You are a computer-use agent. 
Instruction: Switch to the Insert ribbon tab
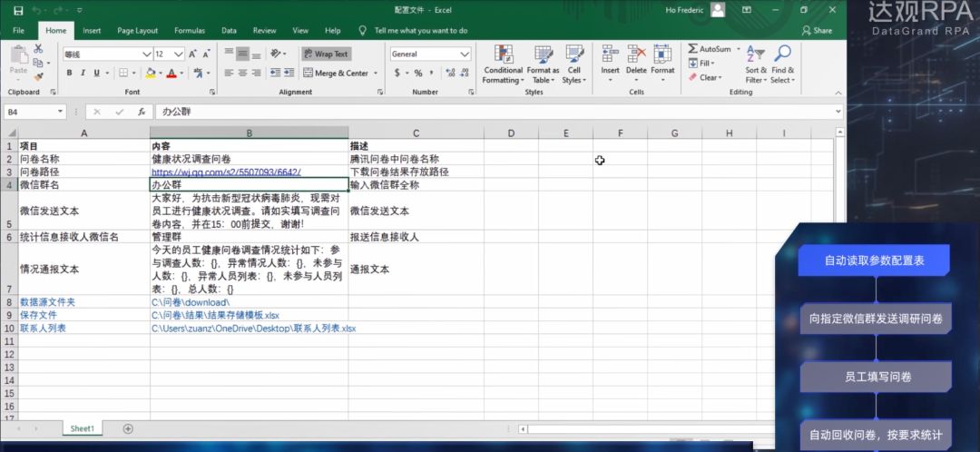point(92,31)
